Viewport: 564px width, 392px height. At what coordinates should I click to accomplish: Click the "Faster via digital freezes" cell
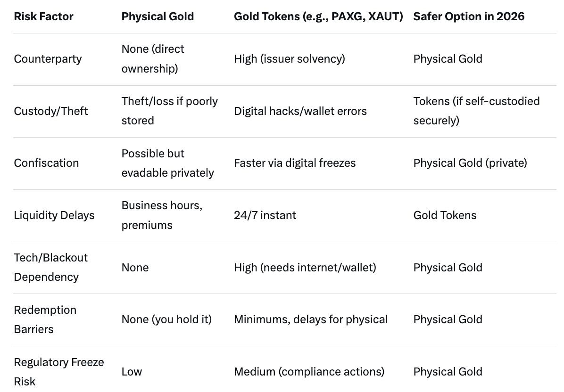[295, 163]
